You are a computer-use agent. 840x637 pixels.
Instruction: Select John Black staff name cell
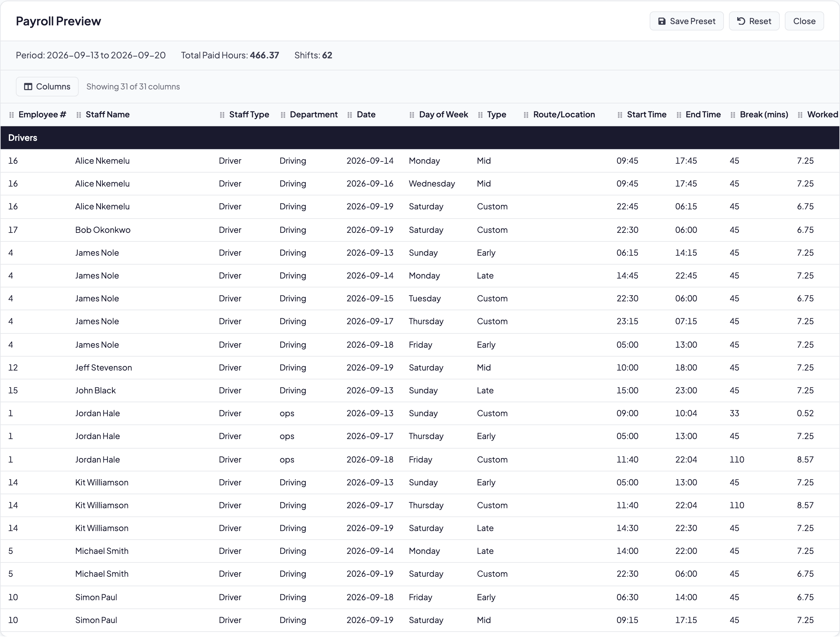[95, 391]
